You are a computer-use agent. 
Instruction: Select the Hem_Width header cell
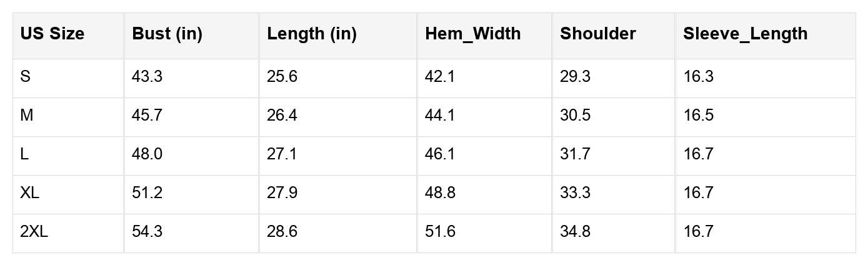click(472, 34)
